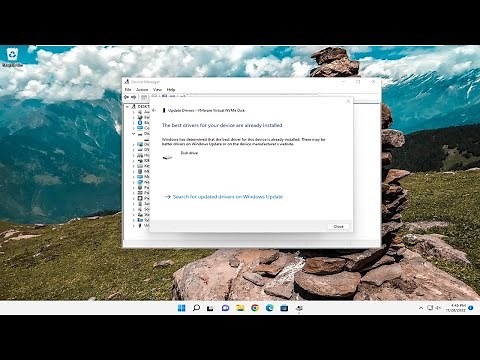480x360 pixels.
Task: Open the Windows Start menu
Action: (x=182, y=308)
